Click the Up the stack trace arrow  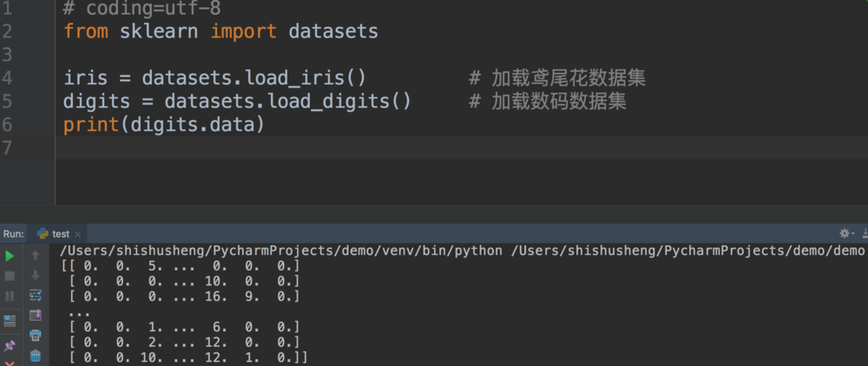pyautogui.click(x=36, y=256)
